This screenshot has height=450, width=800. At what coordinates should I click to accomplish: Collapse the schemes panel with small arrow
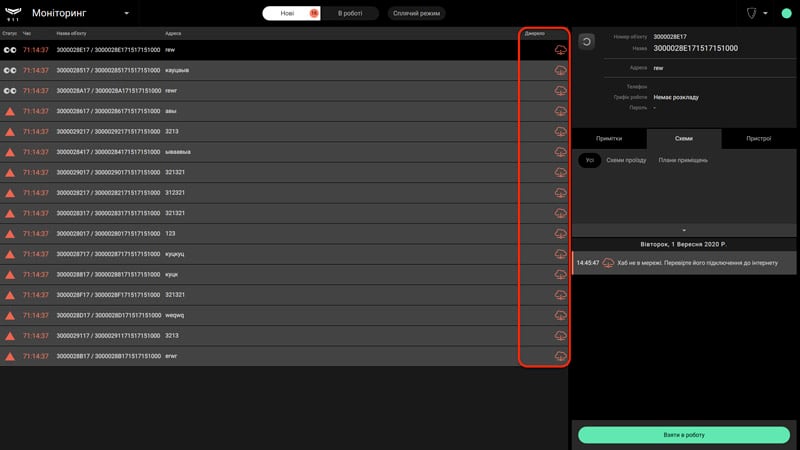(x=684, y=230)
